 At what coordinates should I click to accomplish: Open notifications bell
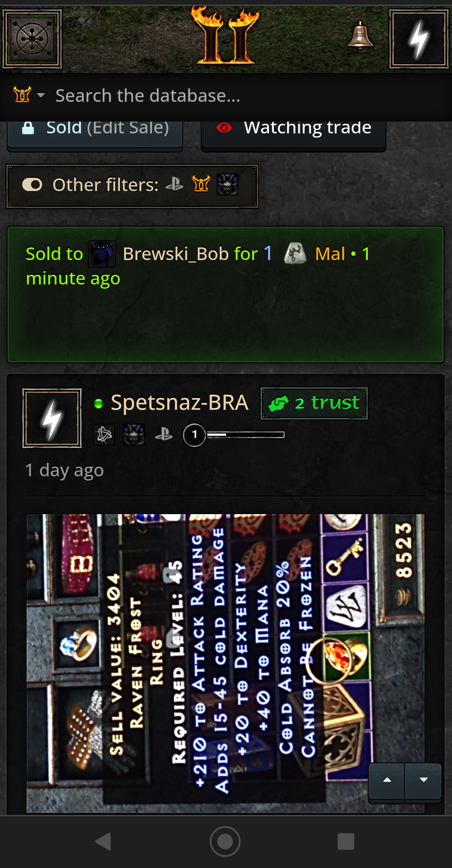coord(360,35)
